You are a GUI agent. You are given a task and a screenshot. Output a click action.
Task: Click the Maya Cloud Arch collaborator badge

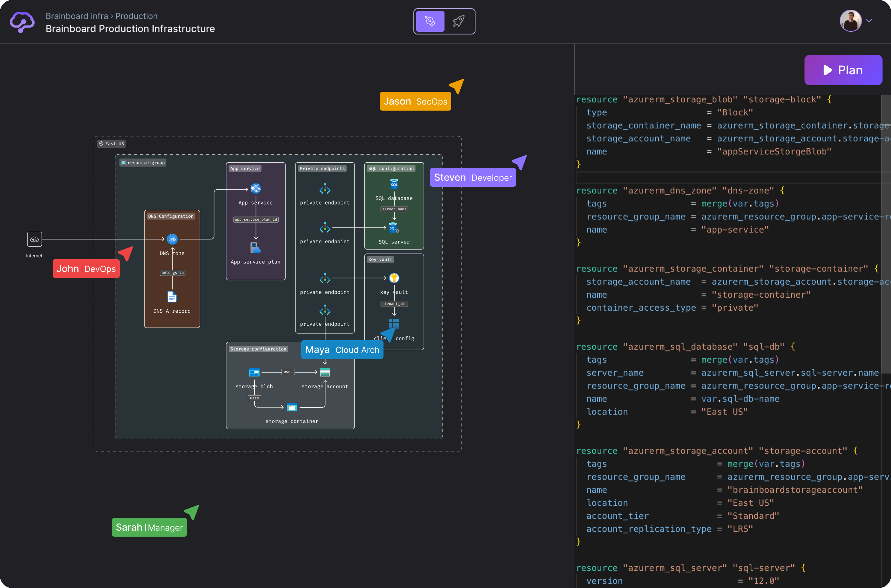click(x=342, y=350)
